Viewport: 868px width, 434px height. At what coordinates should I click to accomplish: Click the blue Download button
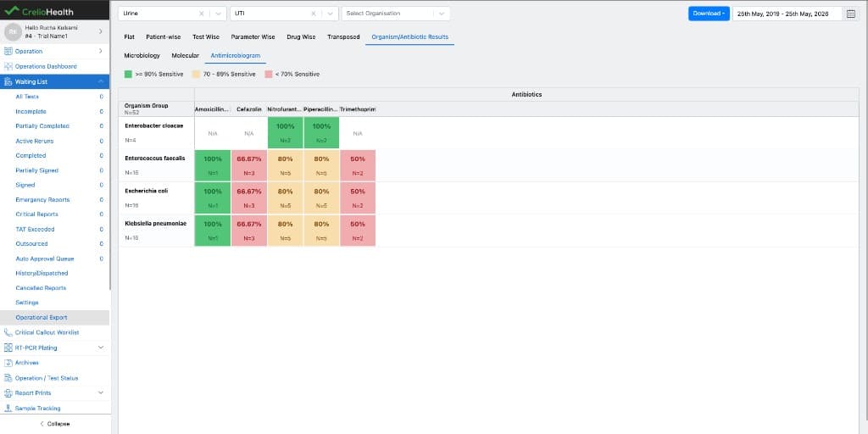(x=709, y=14)
